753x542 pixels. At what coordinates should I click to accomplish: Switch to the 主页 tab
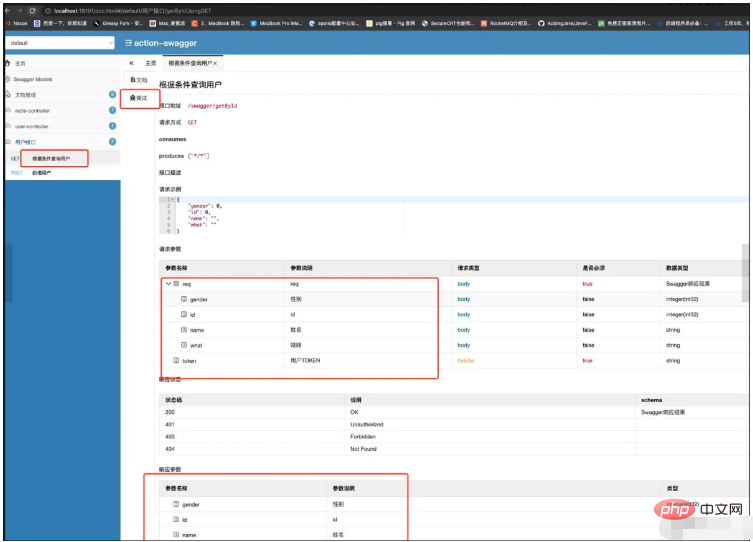click(151, 63)
